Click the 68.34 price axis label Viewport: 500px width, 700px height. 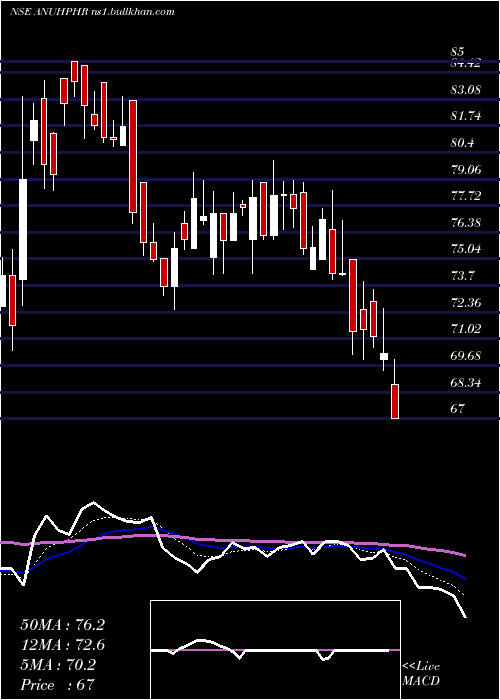[x=466, y=382]
